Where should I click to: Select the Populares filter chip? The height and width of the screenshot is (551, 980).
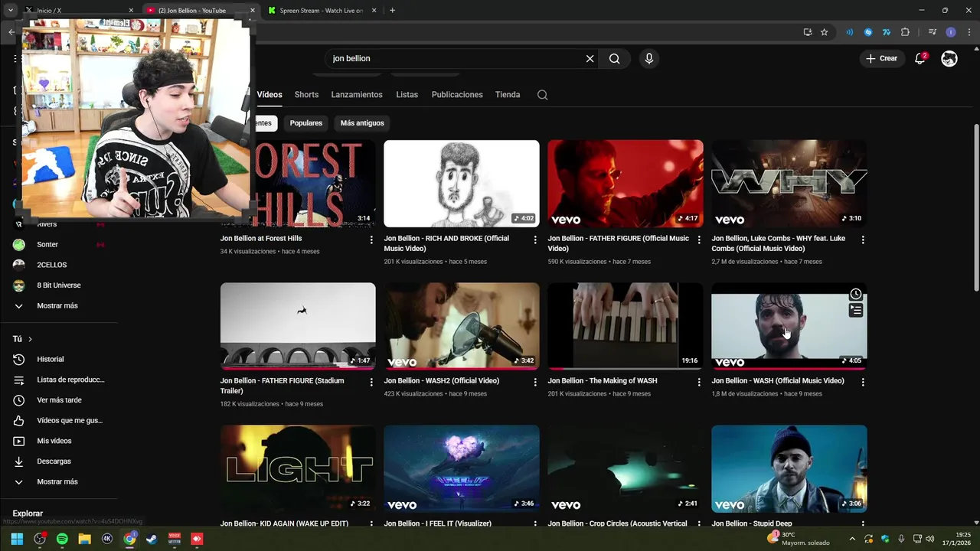point(306,123)
